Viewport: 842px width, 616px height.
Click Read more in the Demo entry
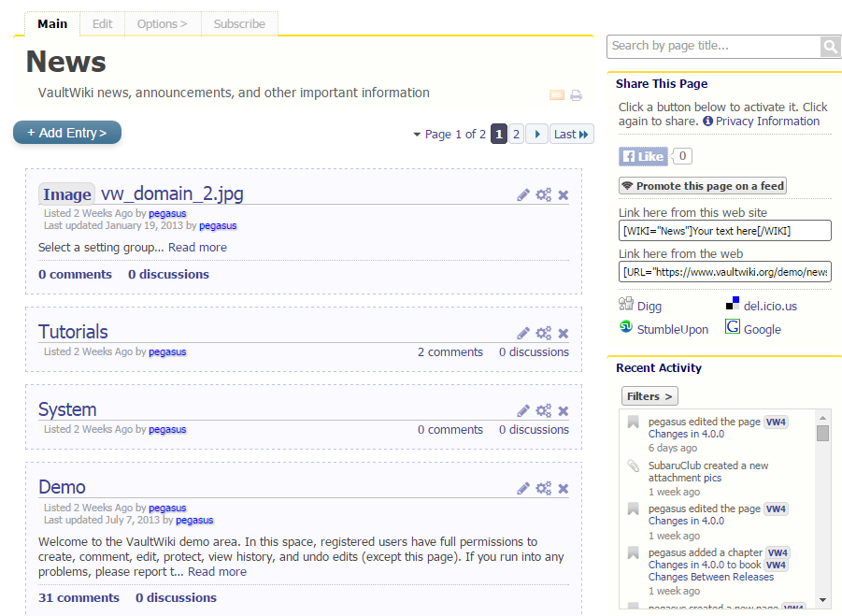[217, 572]
